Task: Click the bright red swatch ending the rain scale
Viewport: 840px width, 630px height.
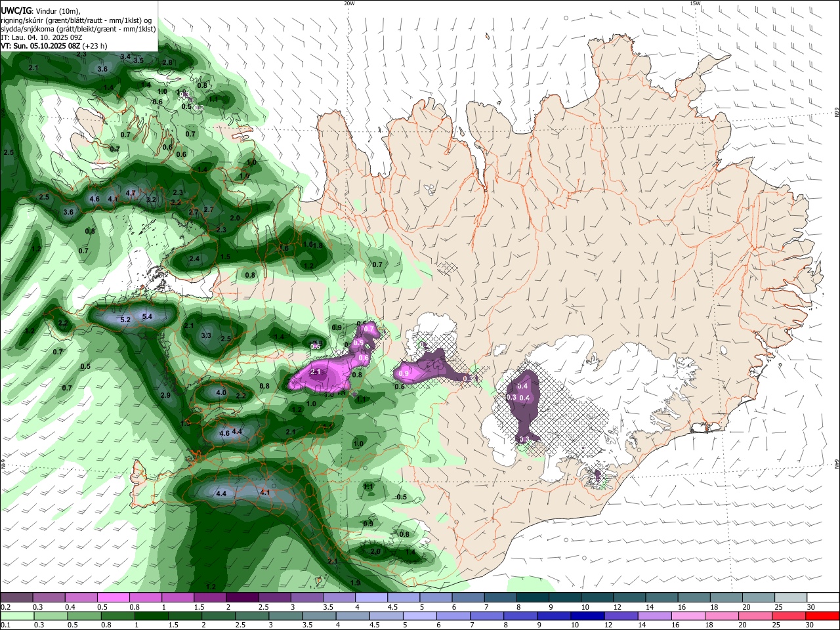Action: click(823, 616)
